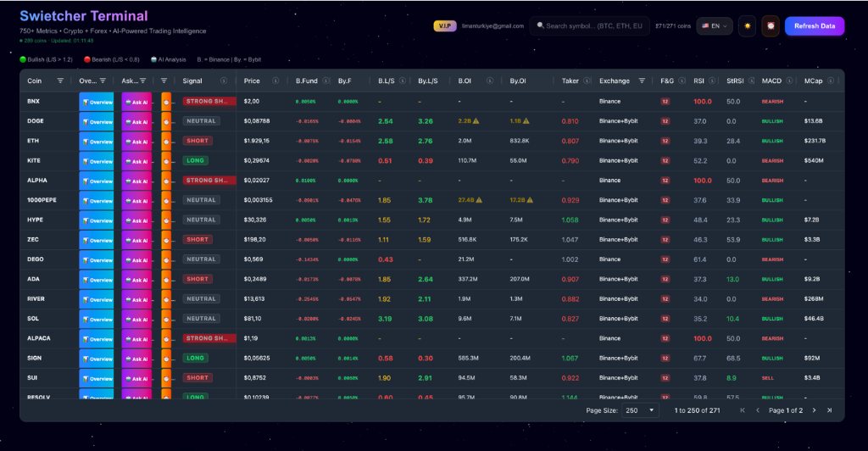Open the alarm clock icon in header
This screenshot has height=451, width=868.
(771, 26)
